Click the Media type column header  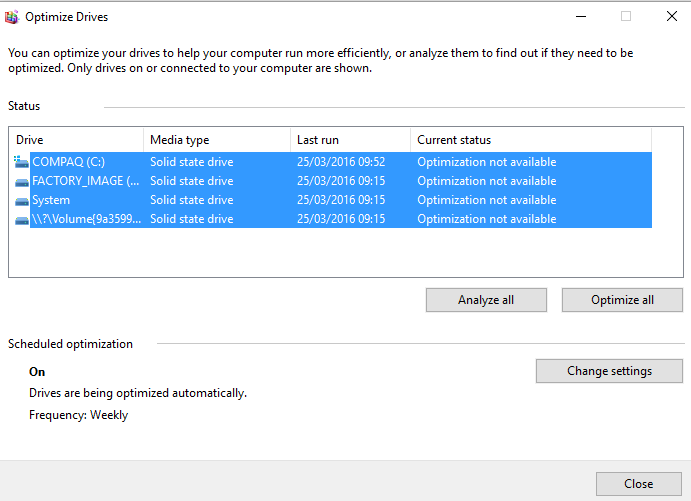tap(216, 140)
